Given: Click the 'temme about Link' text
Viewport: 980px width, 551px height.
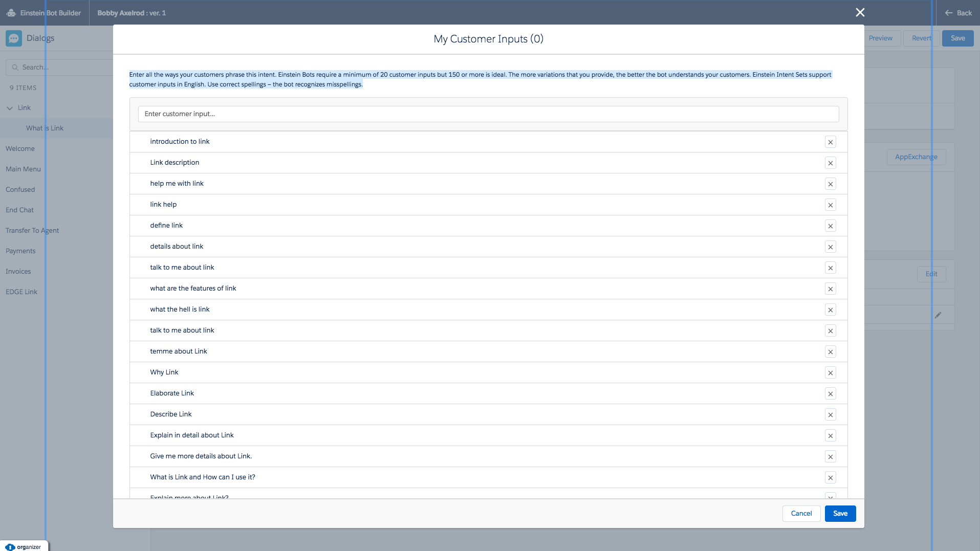Looking at the screenshot, I should [178, 351].
